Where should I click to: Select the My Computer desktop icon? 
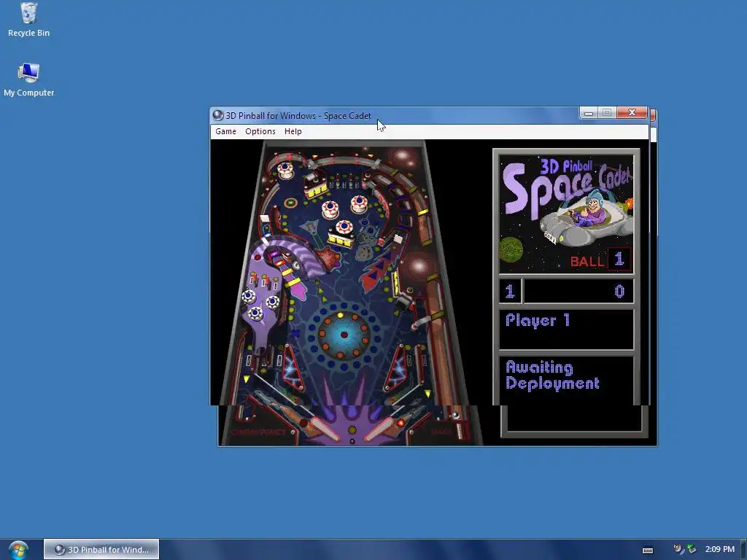click(x=28, y=80)
